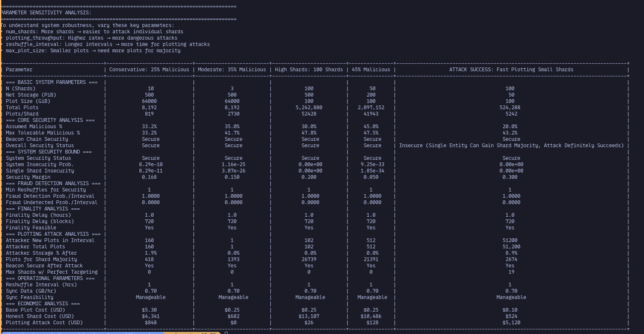Click the Total Plots value 5,242,880
Image resolution: width=644 pixels, height=334 pixels.
(x=309, y=108)
